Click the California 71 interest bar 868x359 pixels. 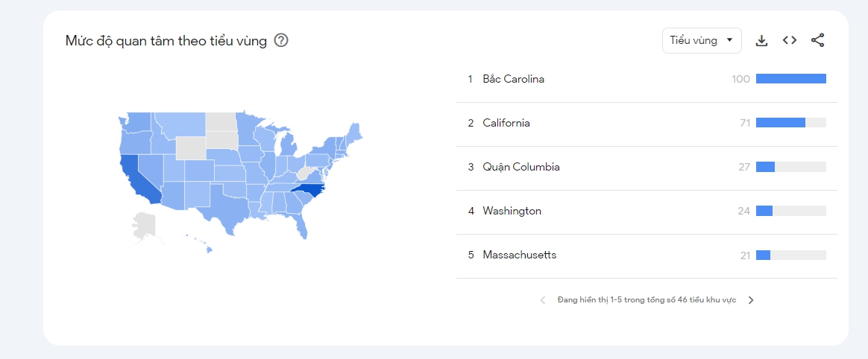pyautogui.click(x=780, y=123)
